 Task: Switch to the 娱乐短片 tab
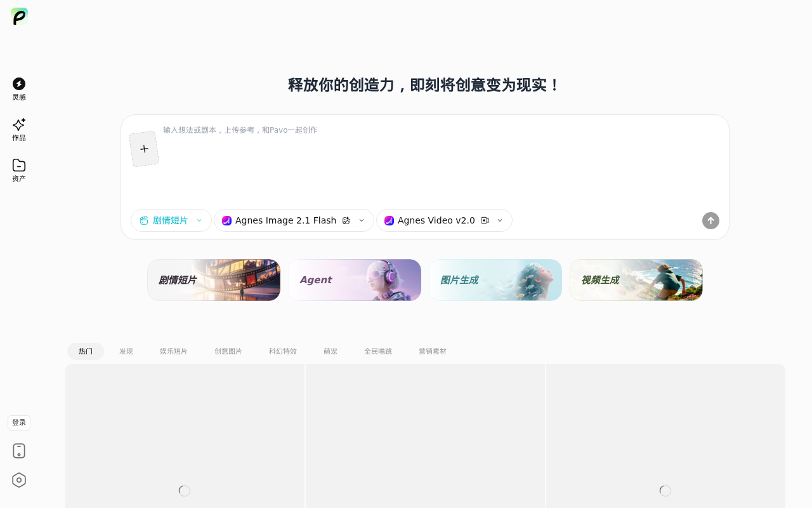click(174, 351)
